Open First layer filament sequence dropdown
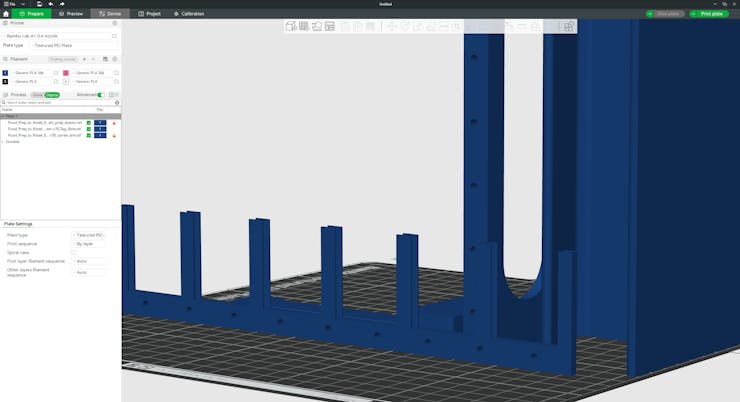Screen dimensions: 740x402 click(x=88, y=261)
